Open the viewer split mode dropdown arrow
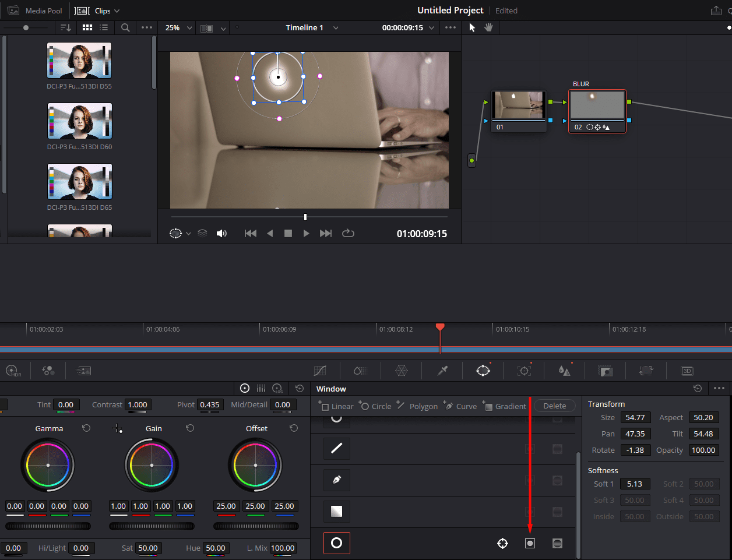 tap(223, 28)
